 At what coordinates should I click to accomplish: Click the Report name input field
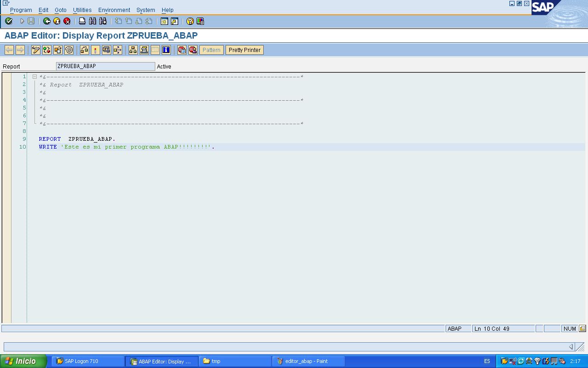click(x=105, y=66)
